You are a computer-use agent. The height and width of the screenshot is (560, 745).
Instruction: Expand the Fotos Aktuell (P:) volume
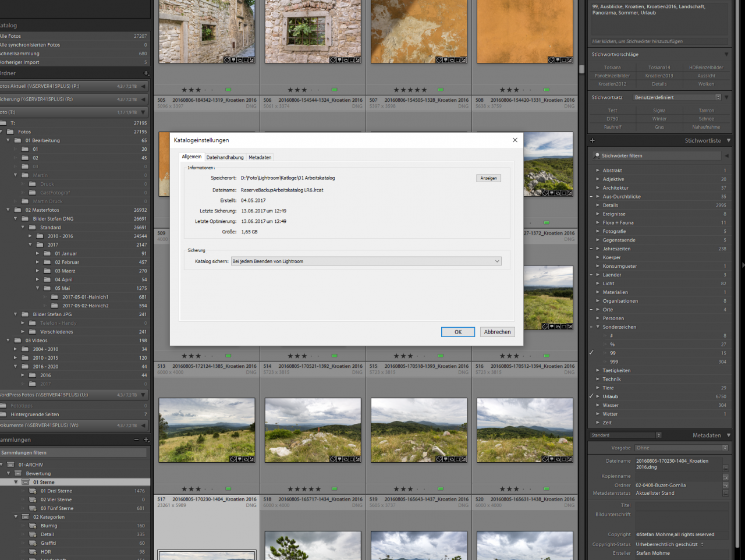tap(144, 86)
